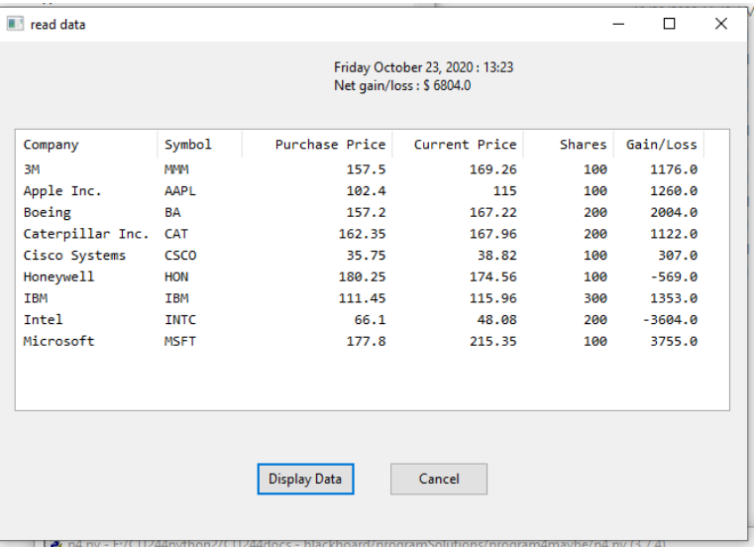Click the AAPL symbol cell
Screen dimensions: 756x547
tap(180, 191)
